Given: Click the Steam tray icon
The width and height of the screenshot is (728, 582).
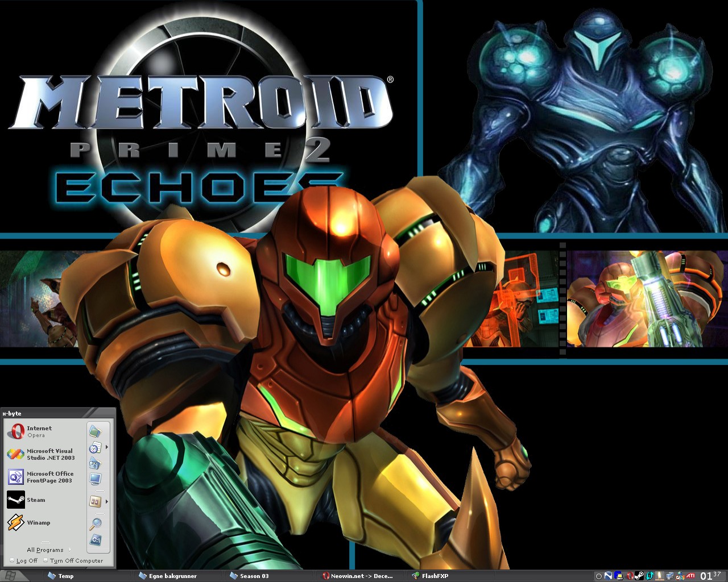Looking at the screenshot, I should pos(639,576).
